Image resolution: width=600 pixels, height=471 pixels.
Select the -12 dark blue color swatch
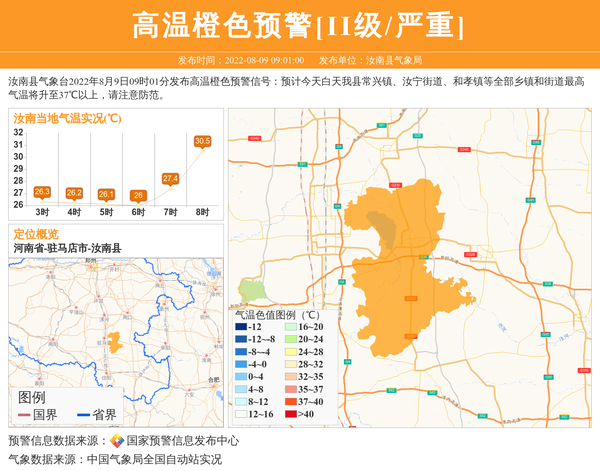pos(241,327)
